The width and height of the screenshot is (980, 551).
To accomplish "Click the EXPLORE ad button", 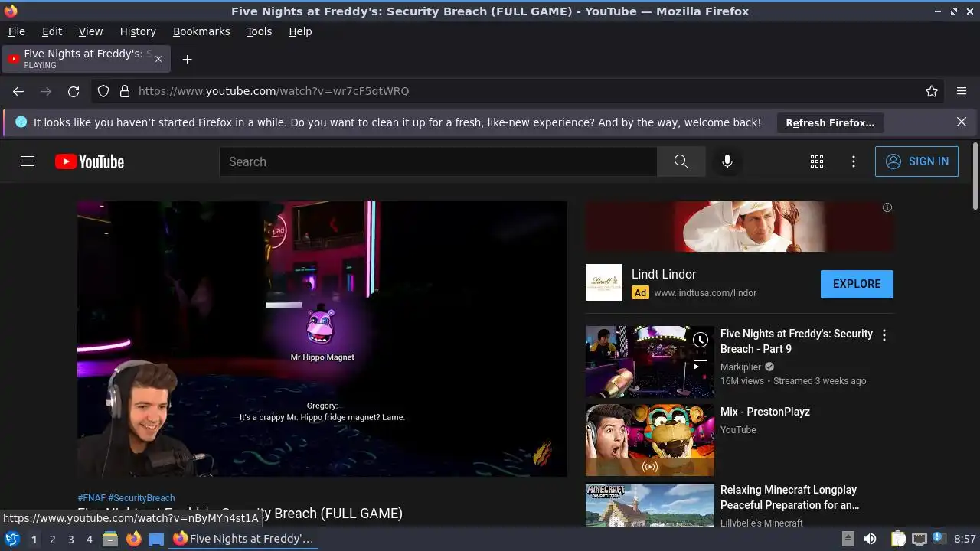I will 857,284.
